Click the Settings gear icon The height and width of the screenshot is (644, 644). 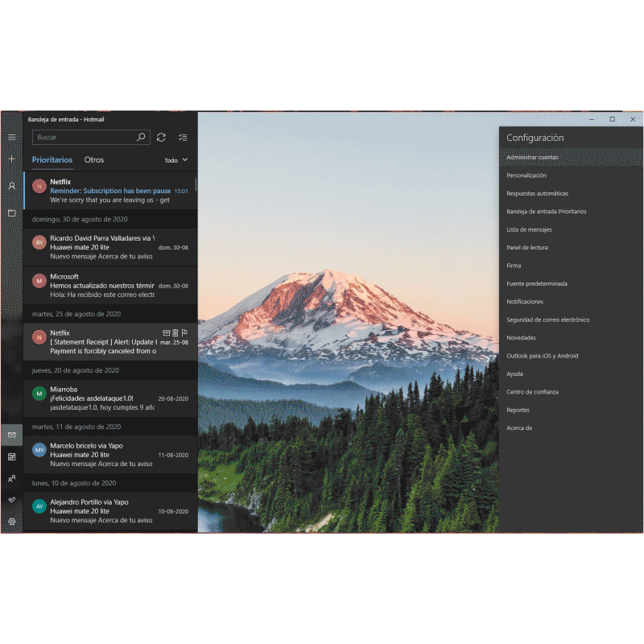pos(11,522)
